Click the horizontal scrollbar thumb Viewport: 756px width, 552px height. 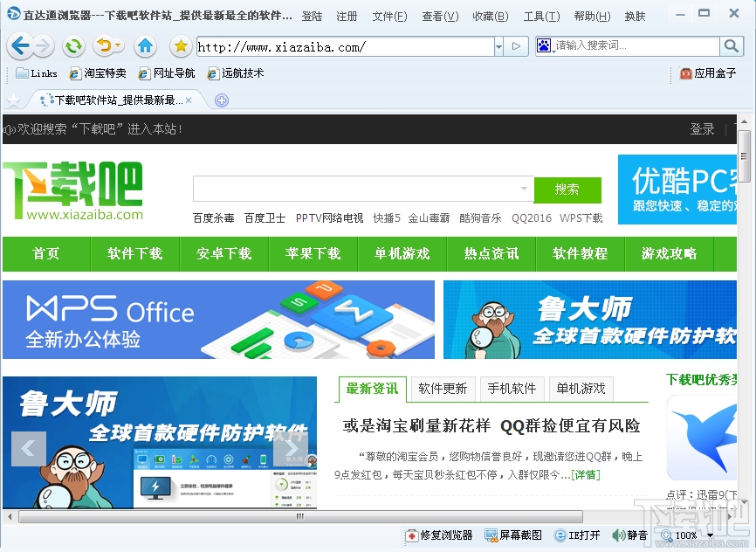tap(300, 517)
